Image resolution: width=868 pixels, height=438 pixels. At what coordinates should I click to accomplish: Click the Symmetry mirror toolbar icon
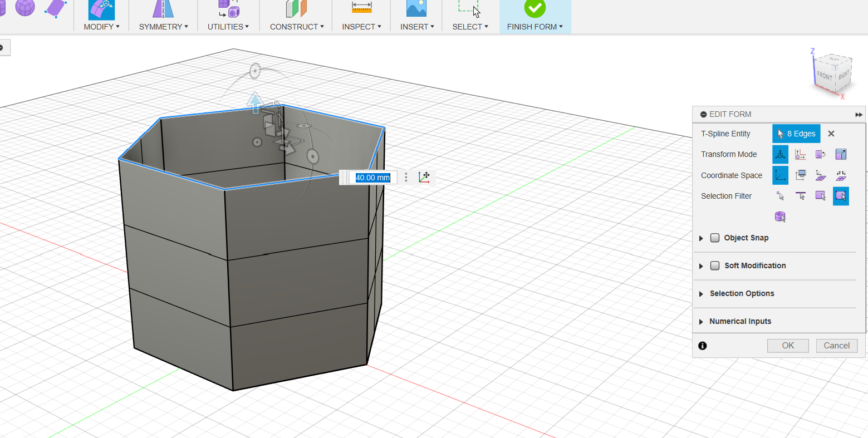click(x=163, y=9)
